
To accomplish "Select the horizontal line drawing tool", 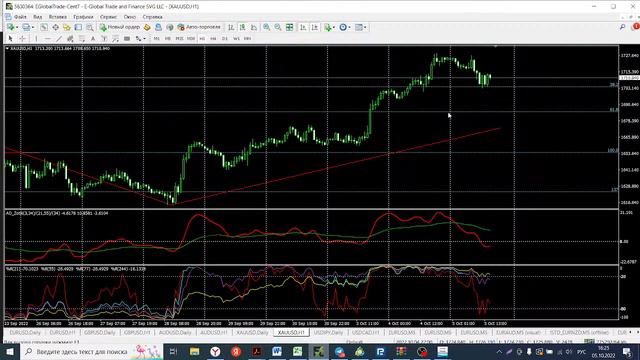I will 48,38.
